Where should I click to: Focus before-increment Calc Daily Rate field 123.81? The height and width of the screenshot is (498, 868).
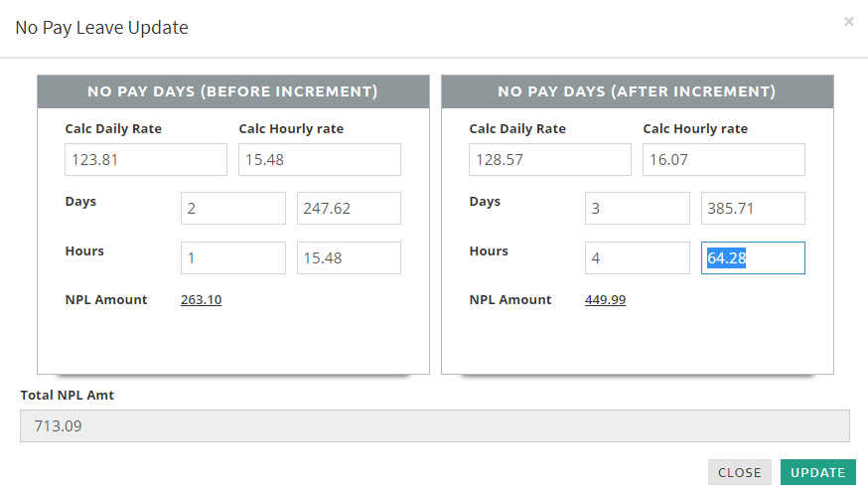146,159
